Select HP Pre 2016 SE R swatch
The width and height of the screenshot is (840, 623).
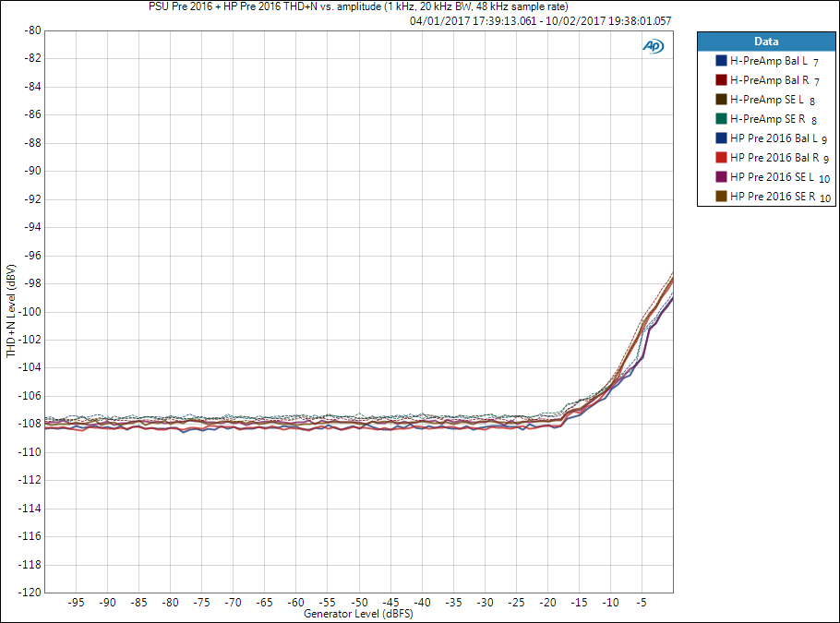tap(721, 196)
